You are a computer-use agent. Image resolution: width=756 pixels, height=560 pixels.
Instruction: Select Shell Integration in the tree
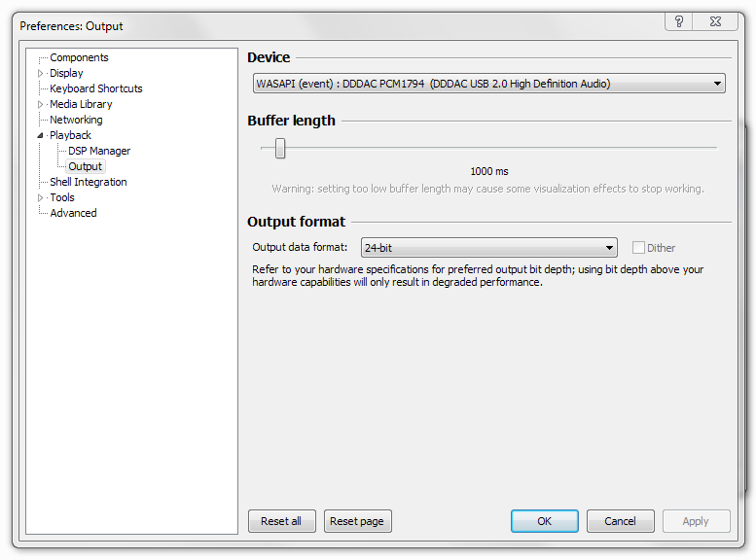click(88, 182)
